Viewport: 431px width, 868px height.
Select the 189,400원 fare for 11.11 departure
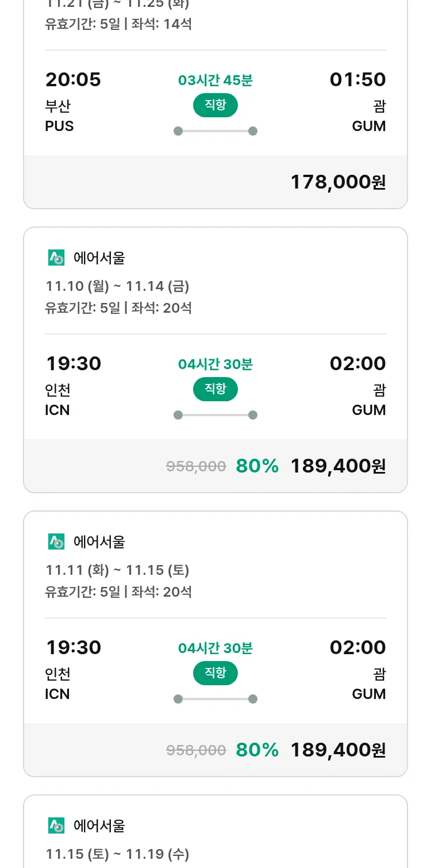tap(338, 750)
